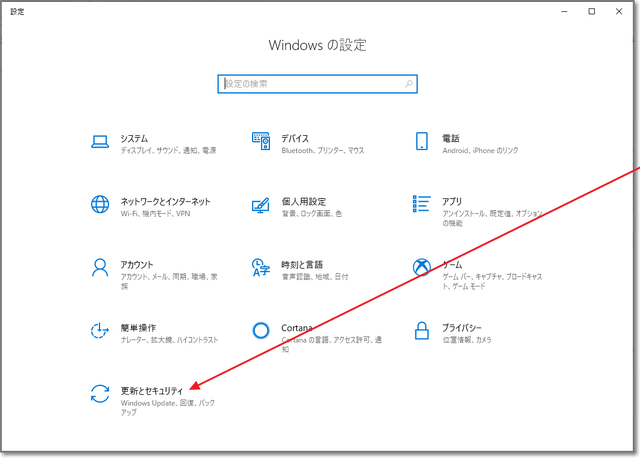The image size is (640, 458).
Task: Click the System laptop icon
Action: (x=99, y=143)
